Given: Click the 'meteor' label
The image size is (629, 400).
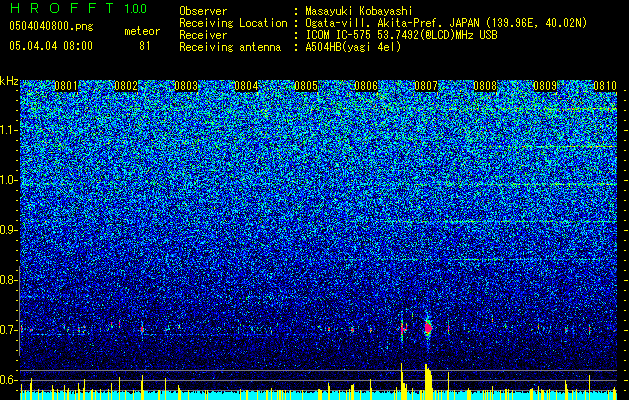Looking at the screenshot, I should [142, 31].
